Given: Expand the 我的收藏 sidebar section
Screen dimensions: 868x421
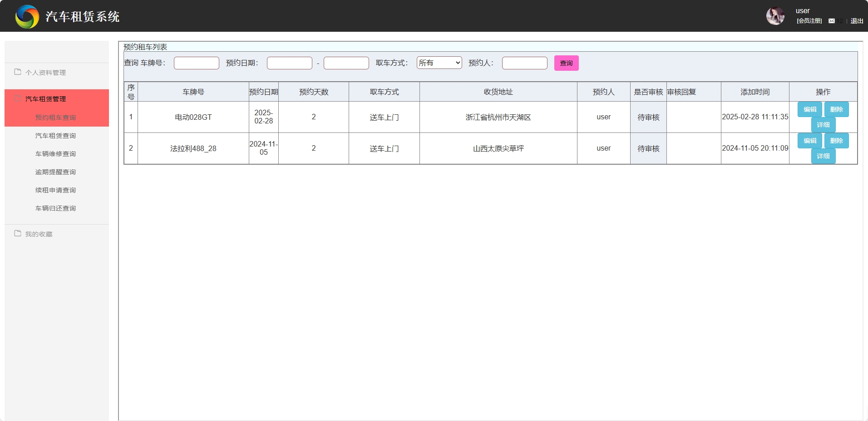Looking at the screenshot, I should [39, 234].
